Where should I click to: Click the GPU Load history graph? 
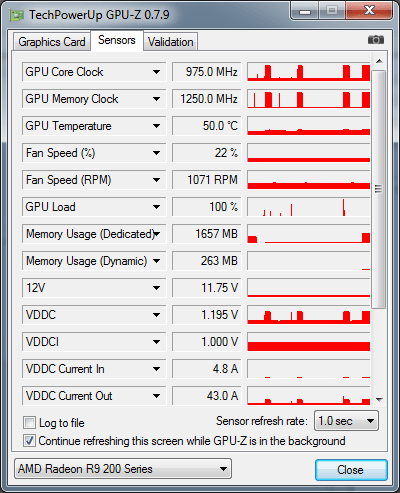(309, 207)
